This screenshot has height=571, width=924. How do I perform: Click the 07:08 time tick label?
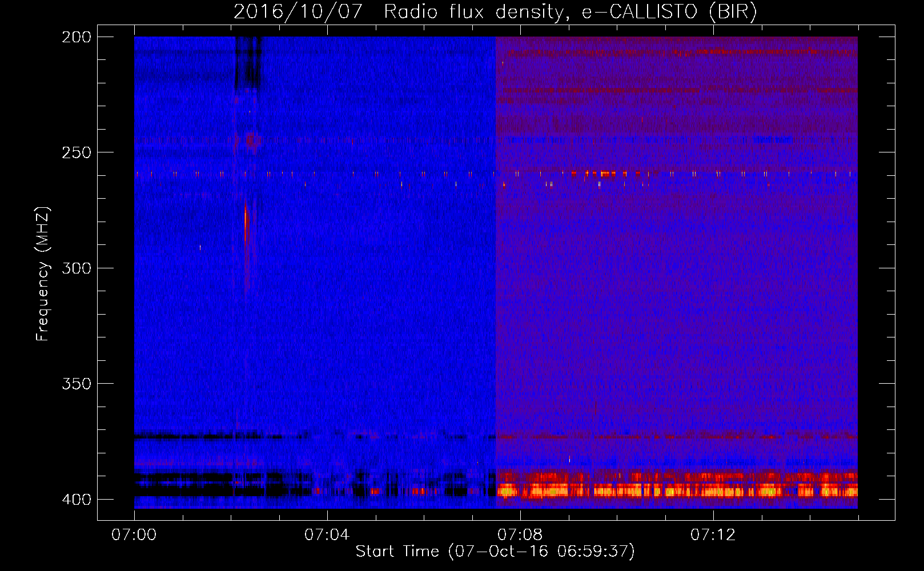coord(520,534)
